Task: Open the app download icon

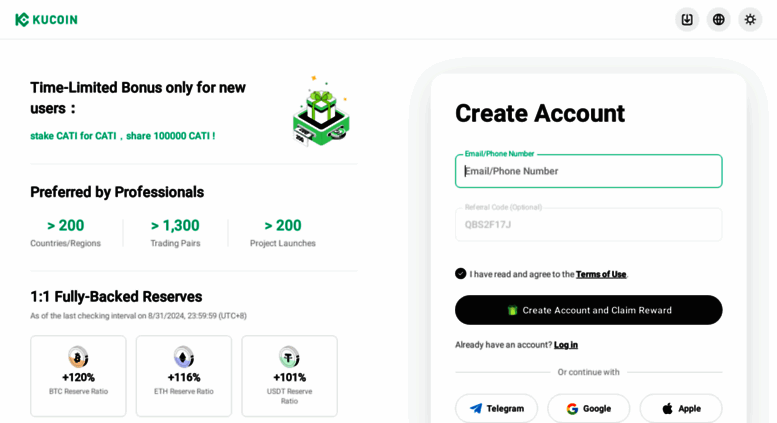Action: [687, 20]
